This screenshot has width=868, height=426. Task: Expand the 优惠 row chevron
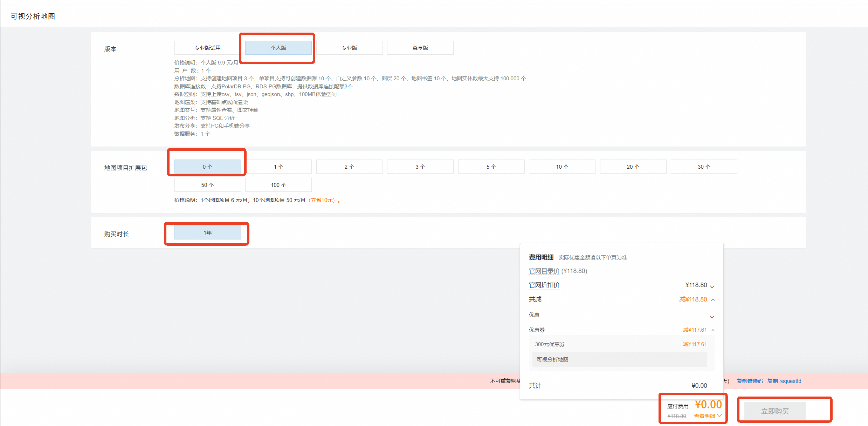point(712,317)
